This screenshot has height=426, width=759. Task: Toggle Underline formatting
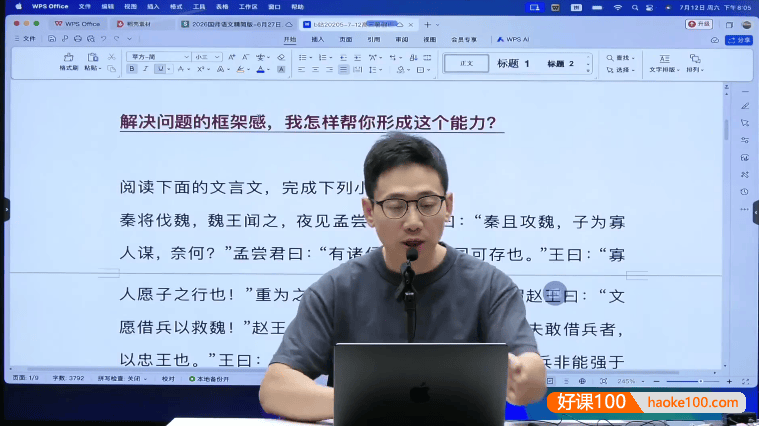[x=160, y=69]
